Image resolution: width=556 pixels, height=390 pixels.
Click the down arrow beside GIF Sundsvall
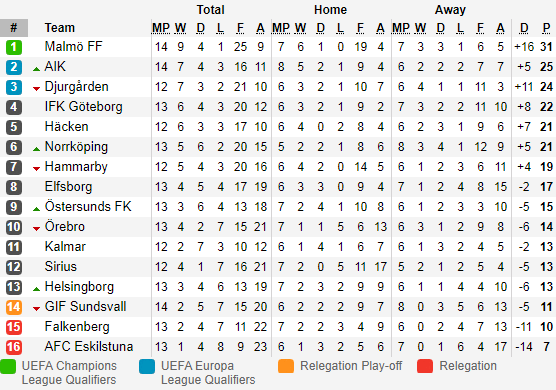click(x=36, y=309)
